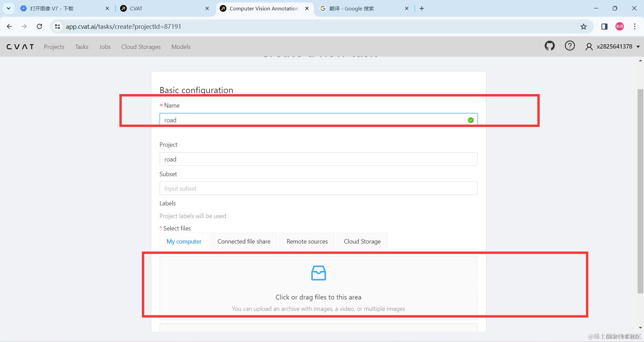The image size is (644, 342).
Task: Open a new browser tab
Action: coord(422,8)
